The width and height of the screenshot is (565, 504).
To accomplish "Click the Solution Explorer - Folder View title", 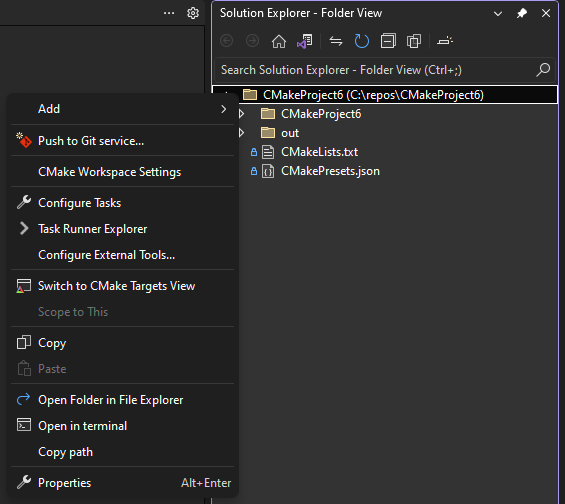I will coord(301,13).
